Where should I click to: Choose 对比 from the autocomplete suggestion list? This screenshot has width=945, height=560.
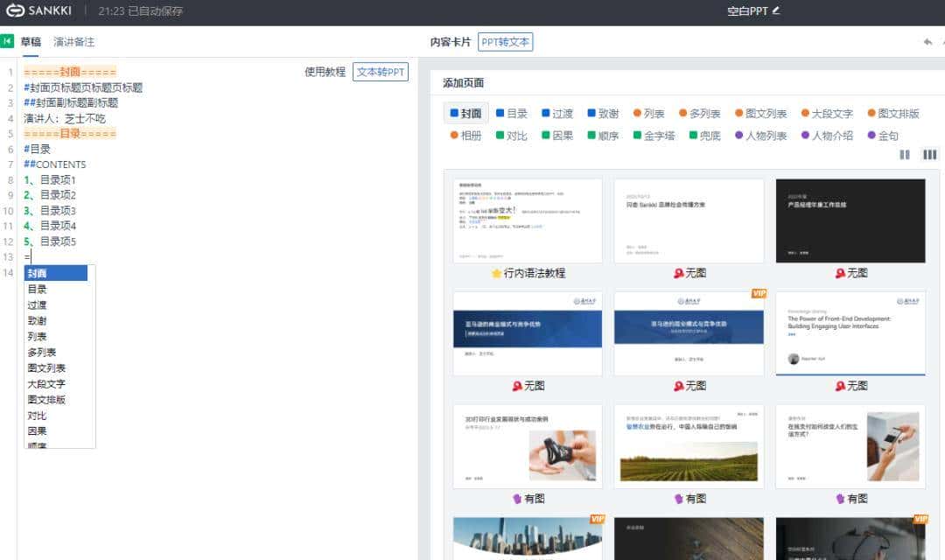click(38, 416)
